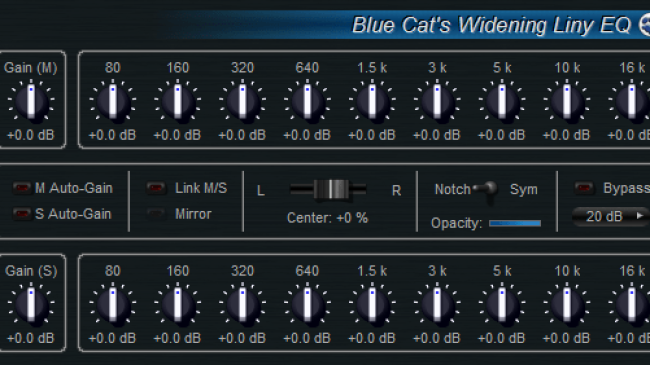Click the Mid 80 Hz band knob
Image resolution: width=650 pixels, height=365 pixels.
113,101
